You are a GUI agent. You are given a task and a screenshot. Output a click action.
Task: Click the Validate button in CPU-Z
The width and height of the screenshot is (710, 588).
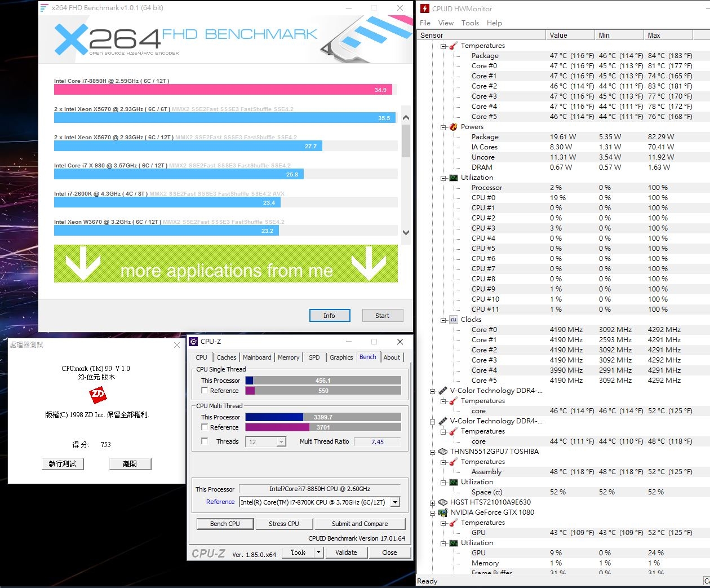pyautogui.click(x=346, y=552)
